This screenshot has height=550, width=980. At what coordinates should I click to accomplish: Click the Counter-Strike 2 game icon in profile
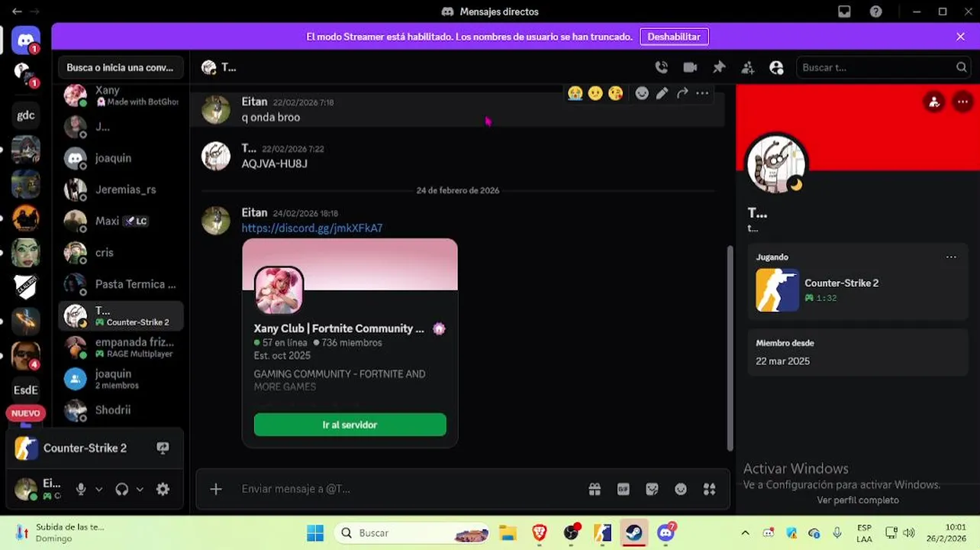point(777,290)
